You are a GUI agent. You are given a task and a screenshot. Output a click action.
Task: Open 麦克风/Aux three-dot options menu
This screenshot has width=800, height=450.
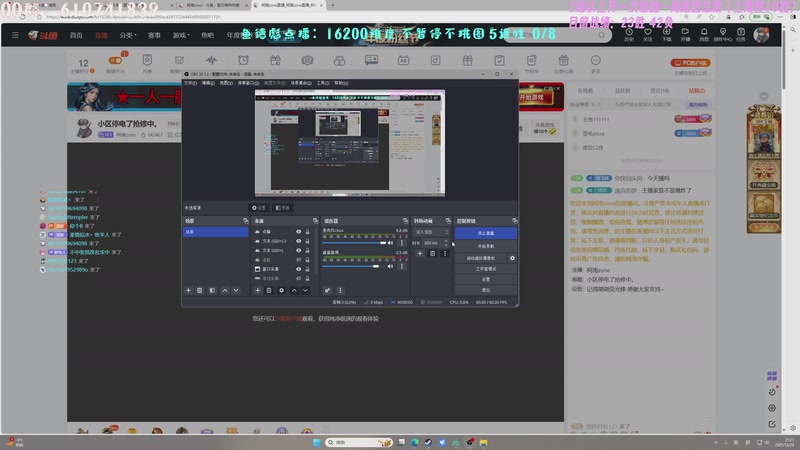pos(402,243)
